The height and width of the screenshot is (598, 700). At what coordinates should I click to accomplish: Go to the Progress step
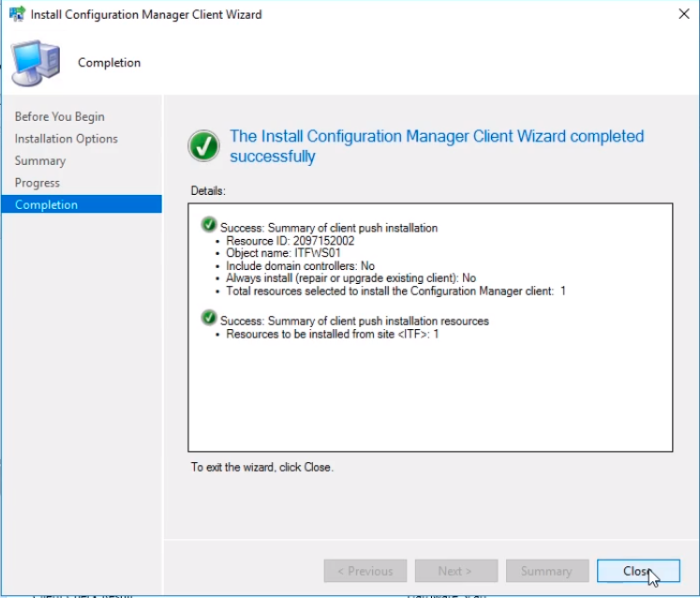click(37, 183)
